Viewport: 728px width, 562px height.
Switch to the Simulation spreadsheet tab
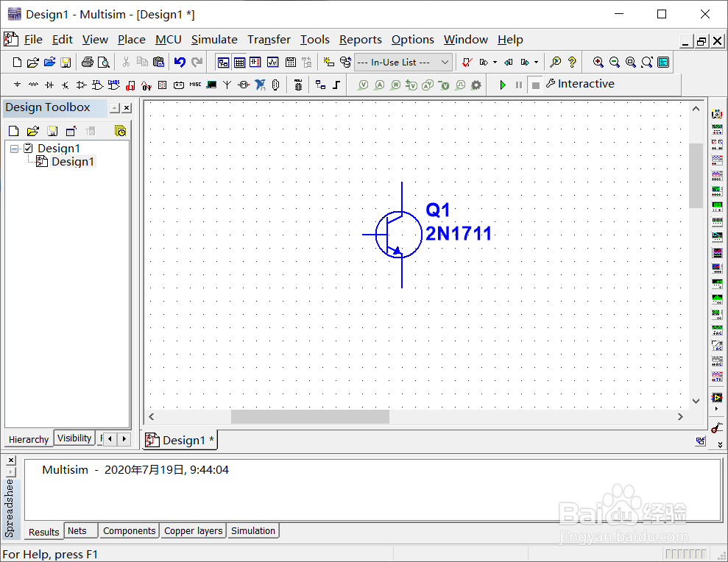(253, 530)
